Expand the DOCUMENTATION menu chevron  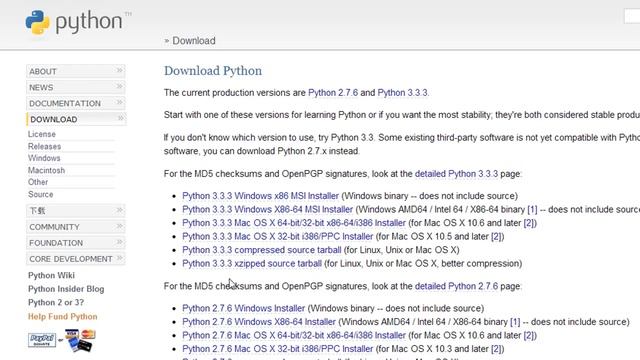(120, 102)
